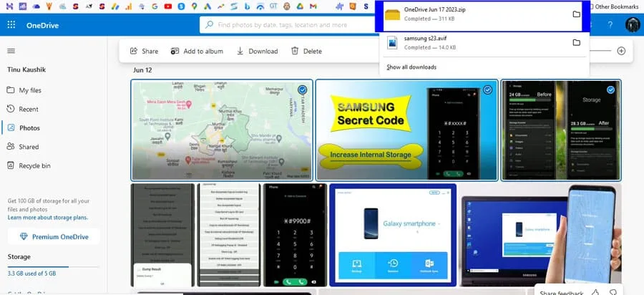The height and width of the screenshot is (295, 644).
Task: Open the Google G bookmark icon
Action: (155, 6)
